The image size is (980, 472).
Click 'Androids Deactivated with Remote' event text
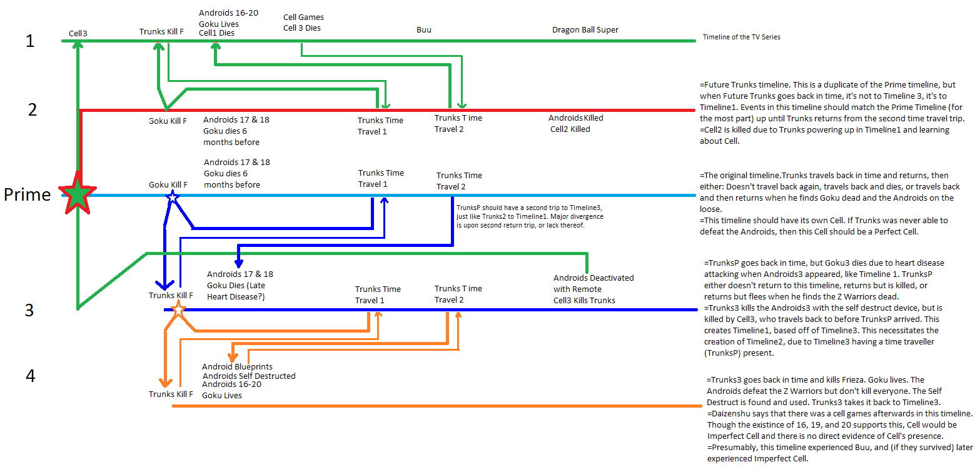pos(593,283)
